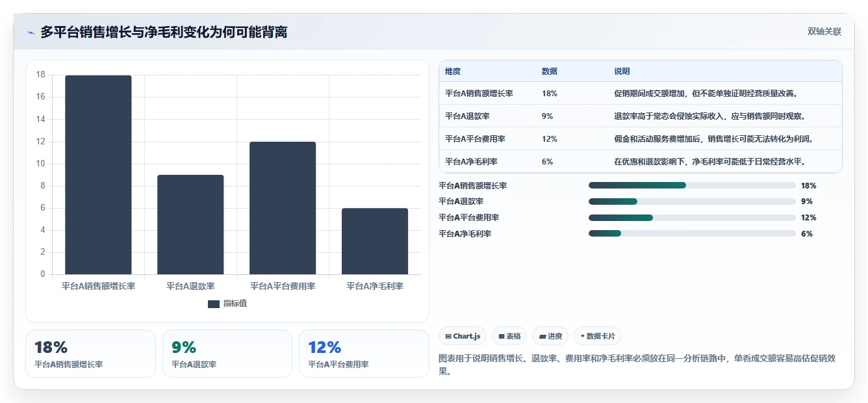Click the 平台A净毛利率 bar in the chart

coord(375,241)
